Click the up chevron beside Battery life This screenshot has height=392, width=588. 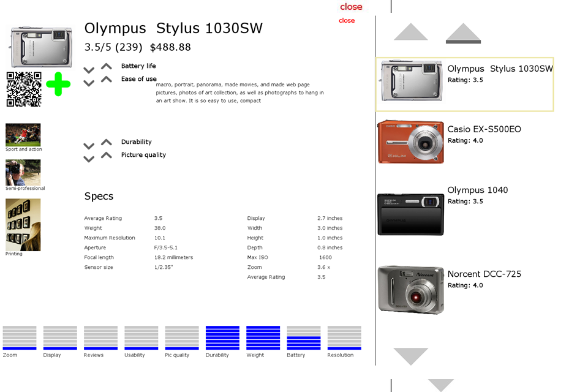107,66
